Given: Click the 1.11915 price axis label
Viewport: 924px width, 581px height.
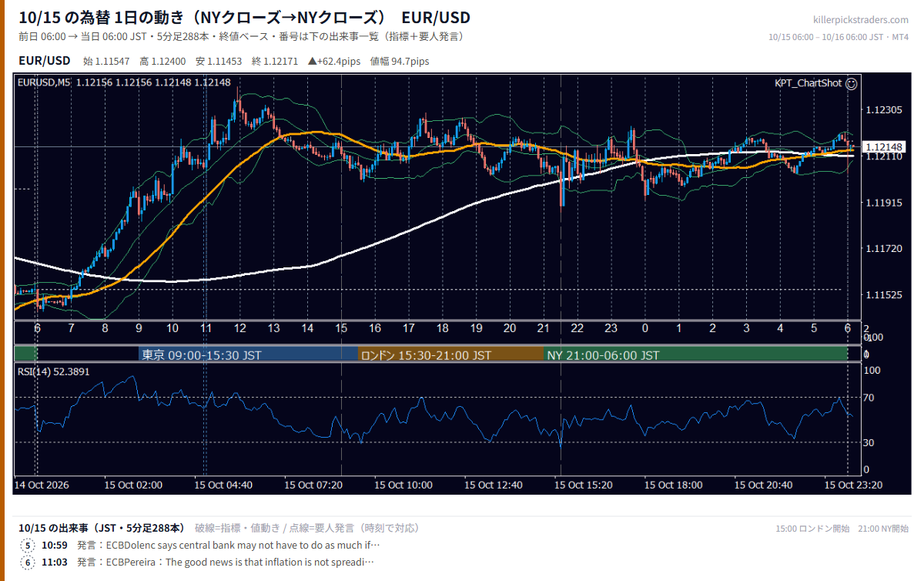Looking at the screenshot, I should [x=883, y=203].
